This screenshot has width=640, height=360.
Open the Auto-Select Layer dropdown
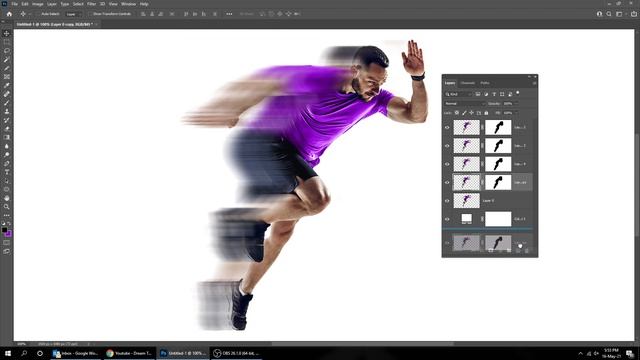coord(74,14)
